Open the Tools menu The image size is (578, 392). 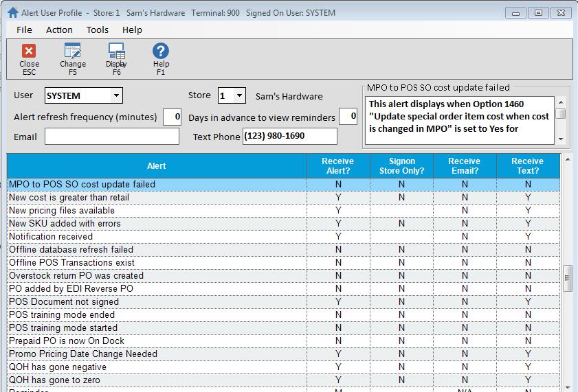click(97, 30)
